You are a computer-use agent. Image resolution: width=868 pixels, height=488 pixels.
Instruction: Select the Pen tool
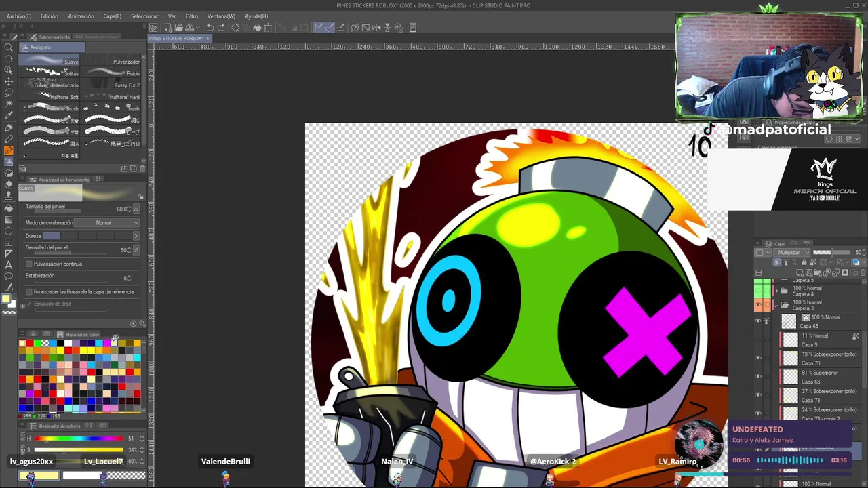(x=9, y=127)
